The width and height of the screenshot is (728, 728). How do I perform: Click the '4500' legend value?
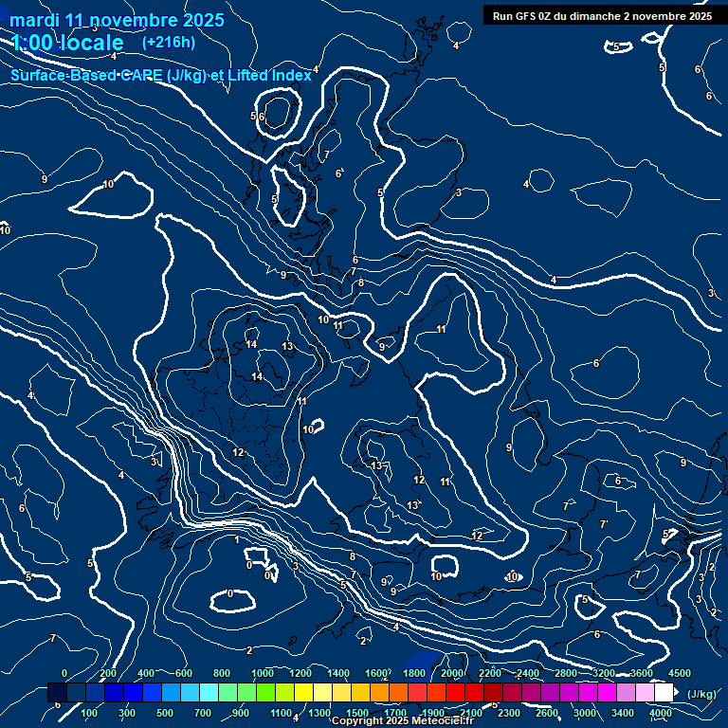tap(680, 673)
